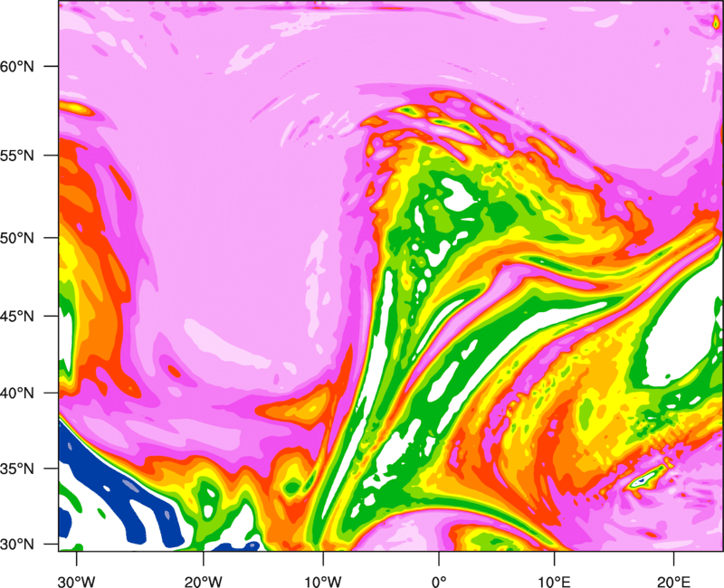The image size is (724, 588).
Task: Click the 45°N latitude label
Action: pyautogui.click(x=17, y=316)
